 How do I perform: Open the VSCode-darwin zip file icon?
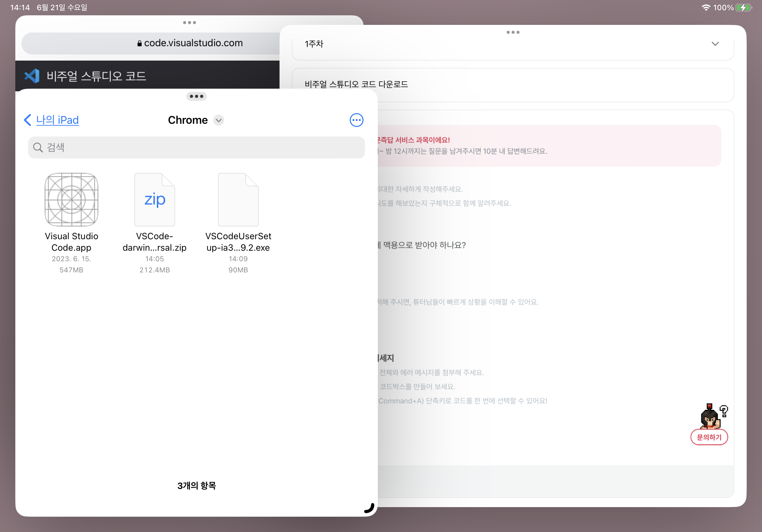pyautogui.click(x=155, y=200)
